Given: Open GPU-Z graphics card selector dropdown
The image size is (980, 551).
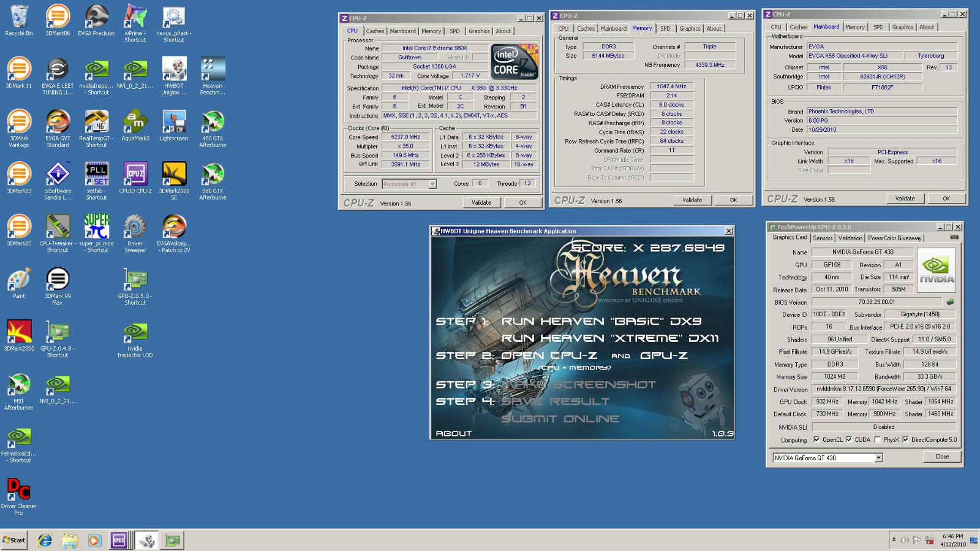Looking at the screenshot, I should 878,458.
